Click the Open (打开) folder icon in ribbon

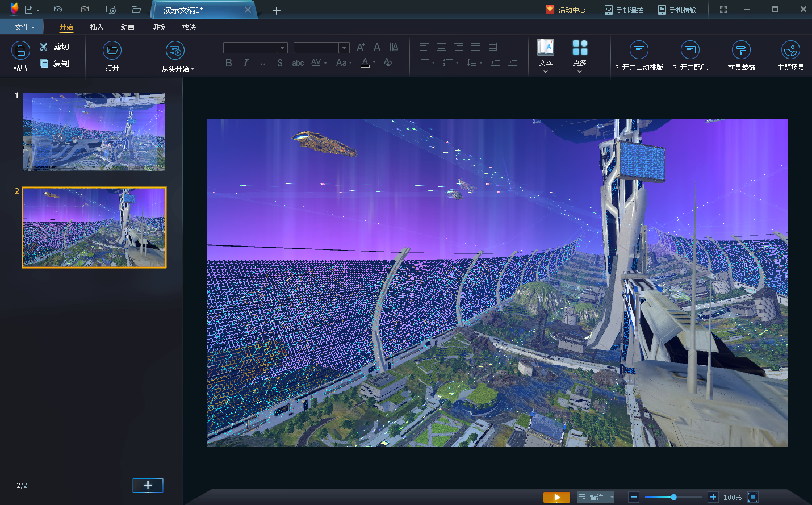[112, 51]
